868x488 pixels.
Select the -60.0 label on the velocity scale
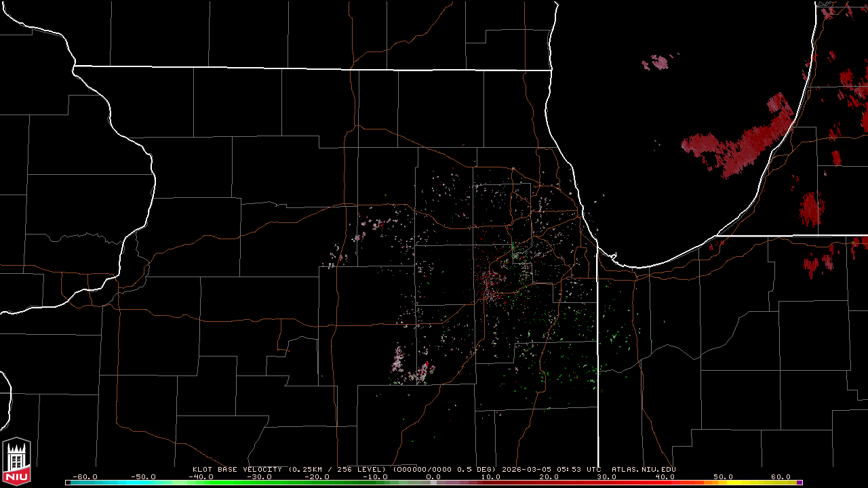point(85,476)
